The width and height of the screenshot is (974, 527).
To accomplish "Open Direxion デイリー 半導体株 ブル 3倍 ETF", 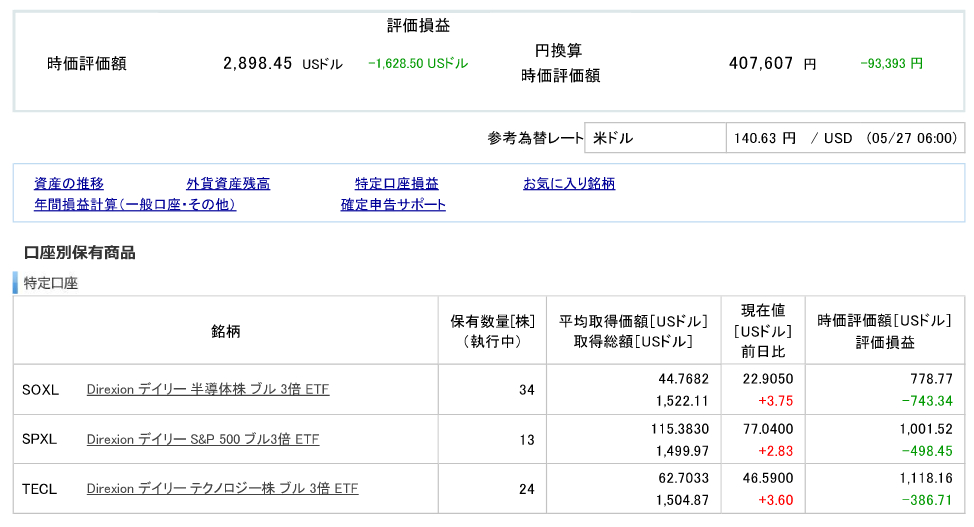I will coord(207,390).
